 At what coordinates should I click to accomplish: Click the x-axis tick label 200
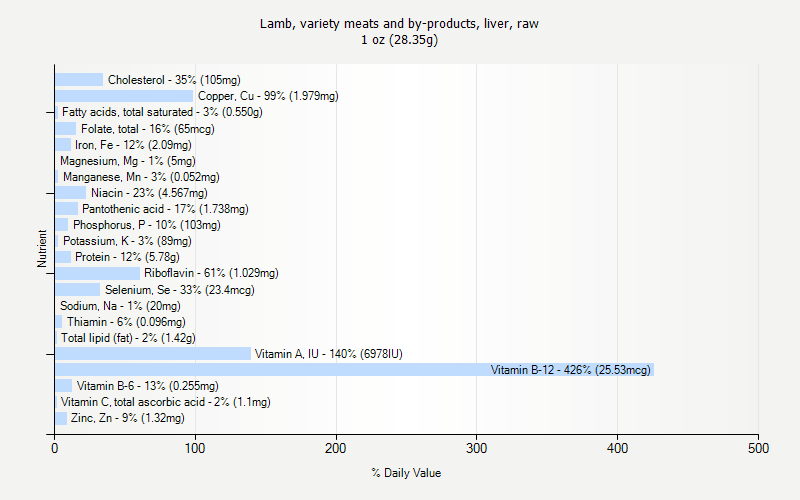click(336, 448)
